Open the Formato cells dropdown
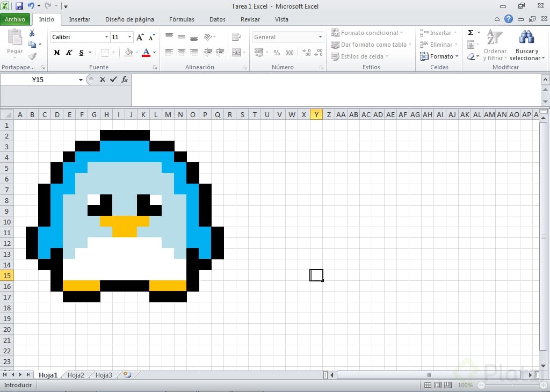This screenshot has height=392, width=550. point(439,56)
